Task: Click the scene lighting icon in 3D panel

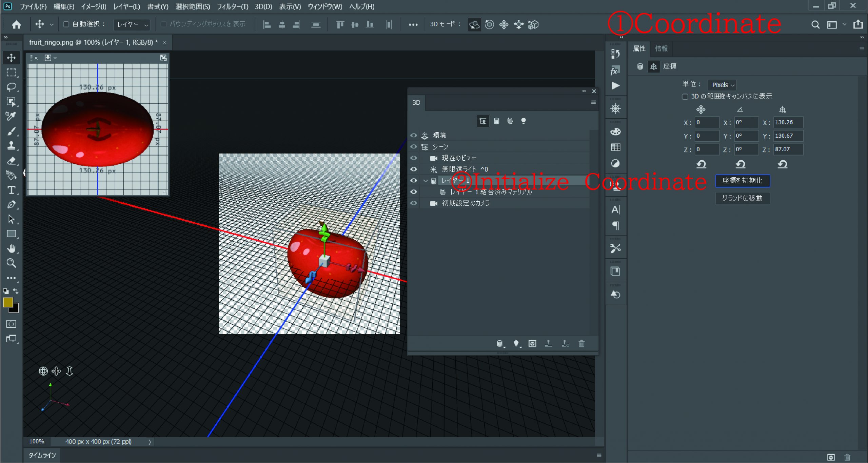Action: (x=522, y=120)
